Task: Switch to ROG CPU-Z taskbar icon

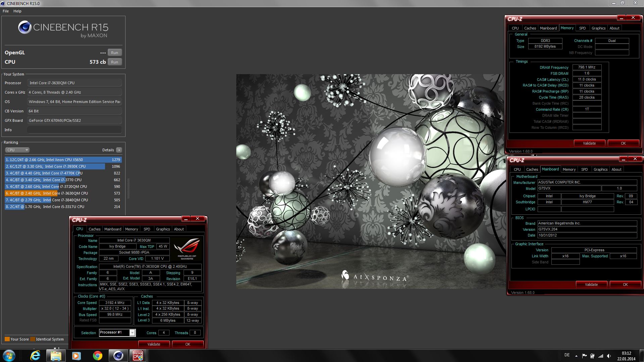Action: [138, 356]
